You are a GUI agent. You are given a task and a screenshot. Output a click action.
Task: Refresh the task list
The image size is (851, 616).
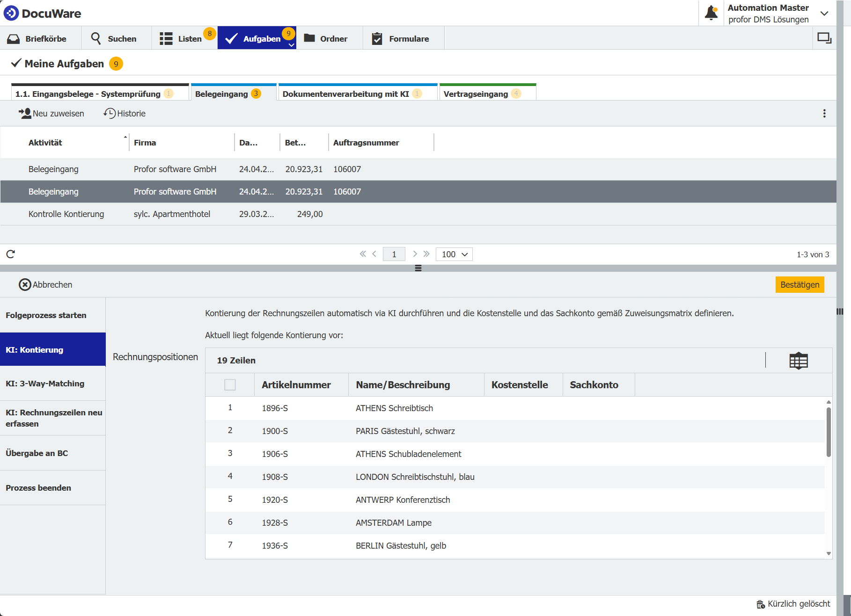tap(10, 254)
